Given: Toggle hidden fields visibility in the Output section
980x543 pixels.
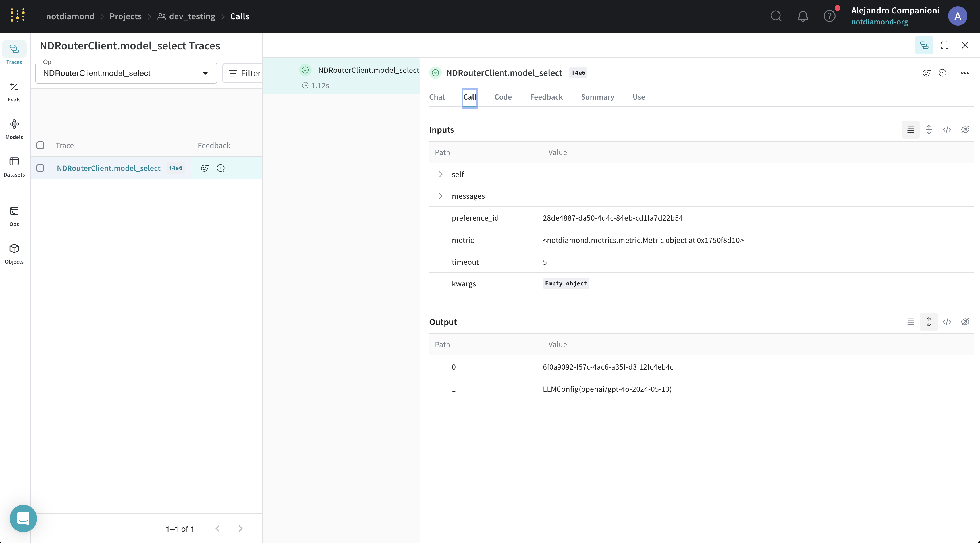Looking at the screenshot, I should tap(966, 322).
